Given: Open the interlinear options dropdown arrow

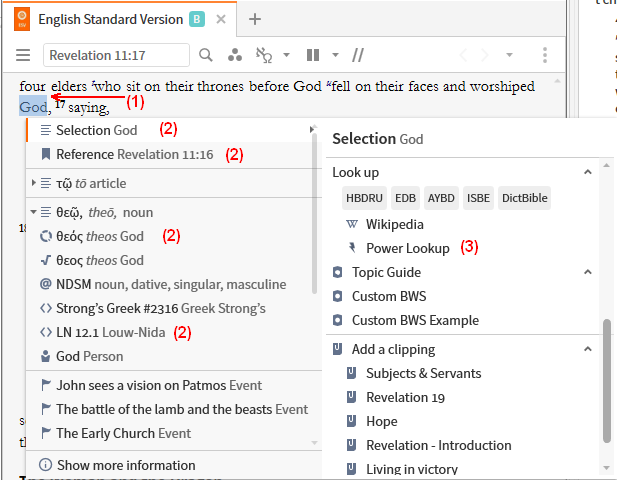Looking at the screenshot, I should (x=286, y=55).
